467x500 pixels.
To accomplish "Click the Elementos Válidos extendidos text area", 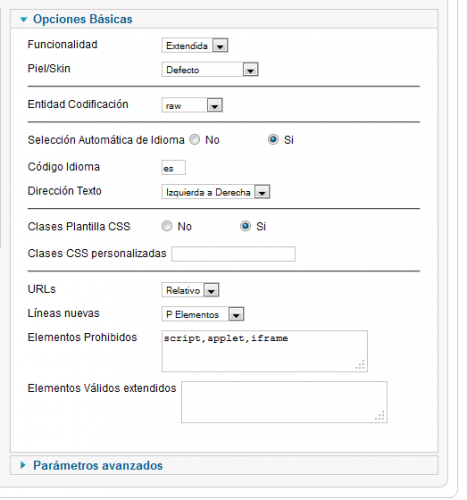I will tap(284, 402).
